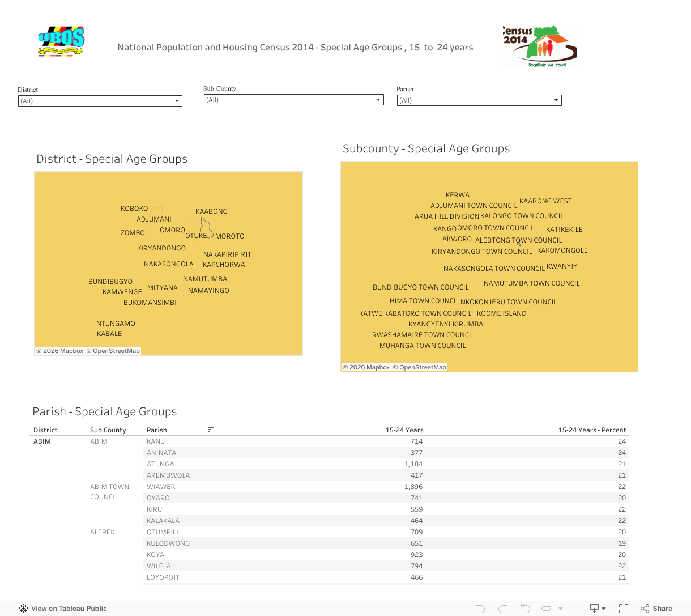Click the Revert toolbar icon
This screenshot has height=616, width=691.
[x=525, y=609]
